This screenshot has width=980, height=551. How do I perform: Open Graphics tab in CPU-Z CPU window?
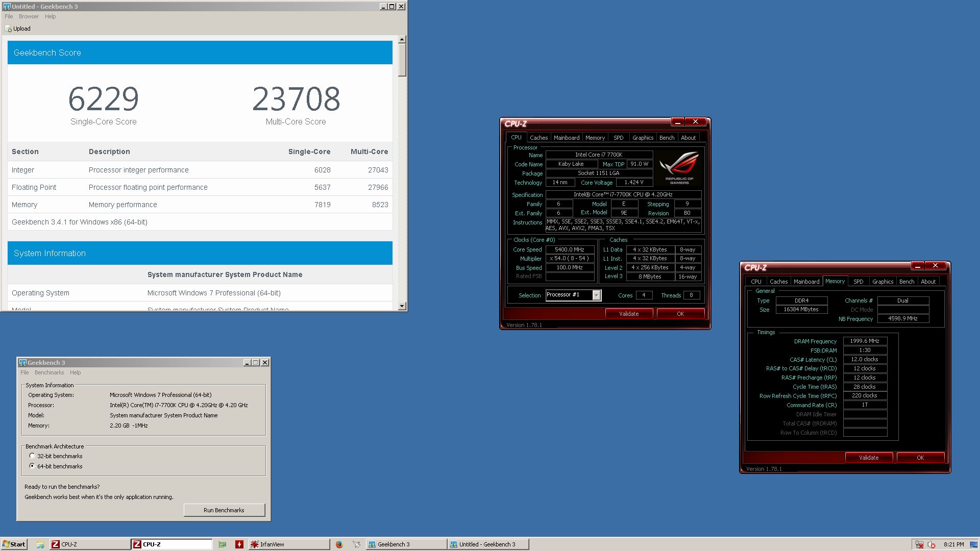pos(643,138)
